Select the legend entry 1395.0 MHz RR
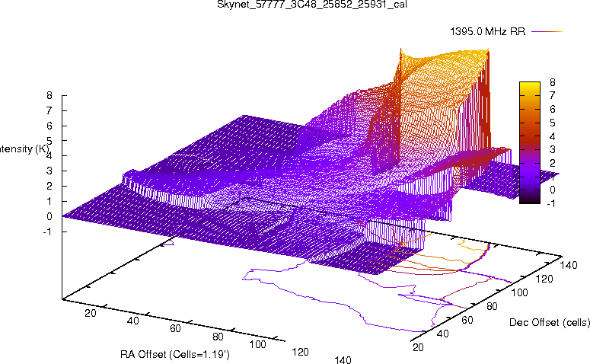 pos(488,32)
